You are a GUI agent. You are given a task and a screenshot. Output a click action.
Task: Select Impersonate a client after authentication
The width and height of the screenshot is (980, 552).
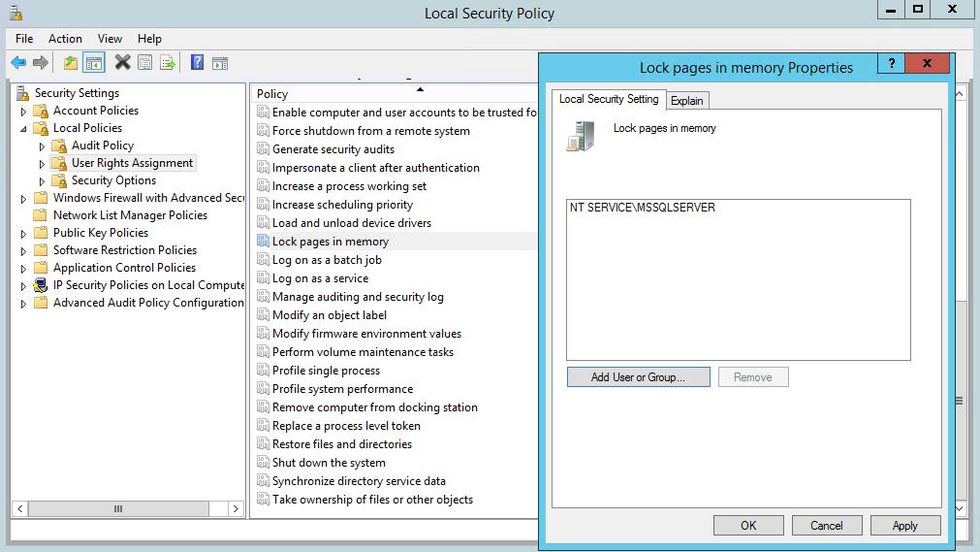coord(376,168)
